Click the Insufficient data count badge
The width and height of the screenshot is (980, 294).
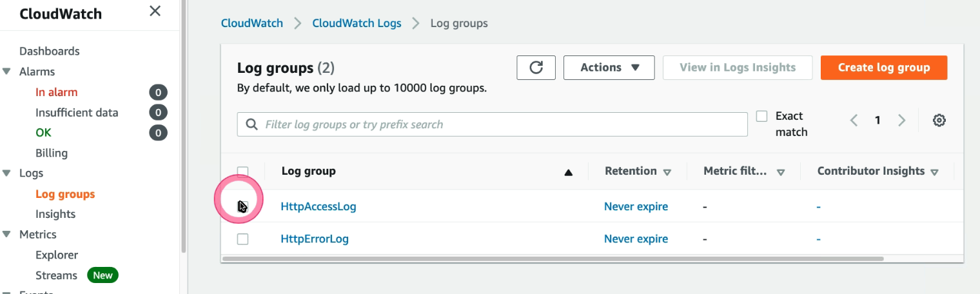158,113
